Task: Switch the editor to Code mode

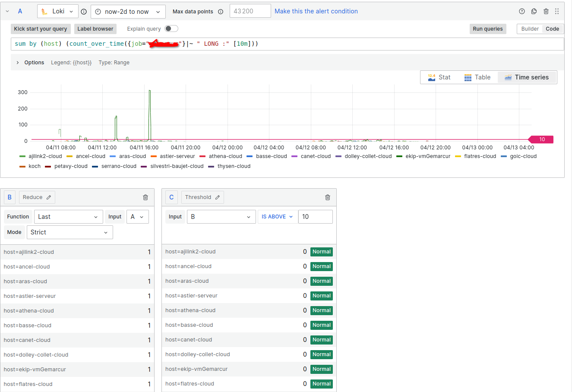Action: [552, 29]
